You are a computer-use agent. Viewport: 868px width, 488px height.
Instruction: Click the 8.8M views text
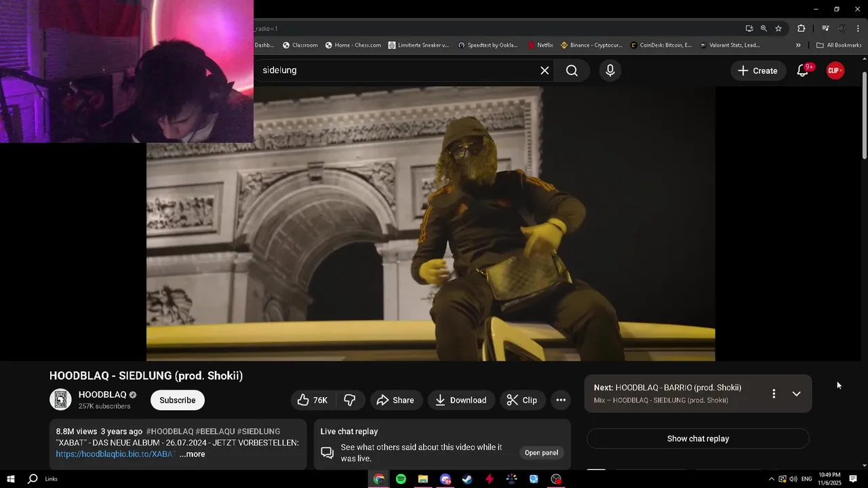[77, 432]
